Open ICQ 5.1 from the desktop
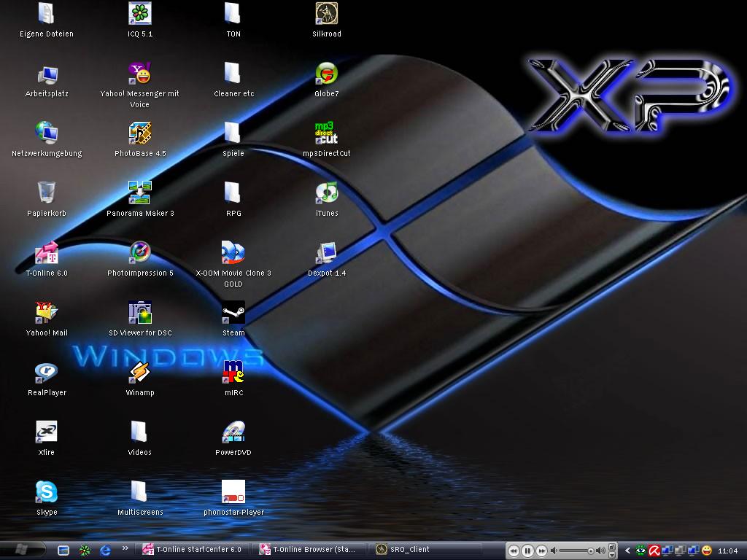Image resolution: width=747 pixels, height=560 pixels. coord(139,14)
